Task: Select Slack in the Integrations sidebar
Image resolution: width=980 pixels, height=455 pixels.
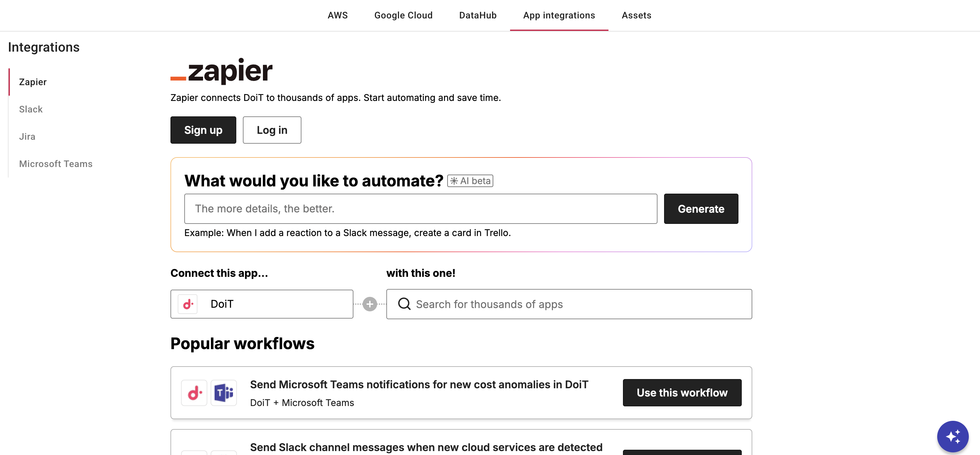Action: 31,109
